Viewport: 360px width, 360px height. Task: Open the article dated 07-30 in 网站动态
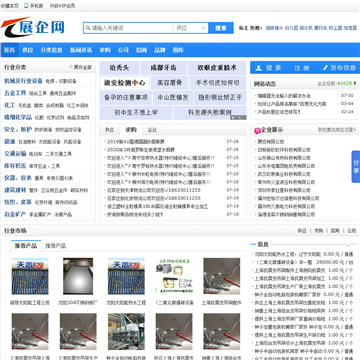point(284,96)
